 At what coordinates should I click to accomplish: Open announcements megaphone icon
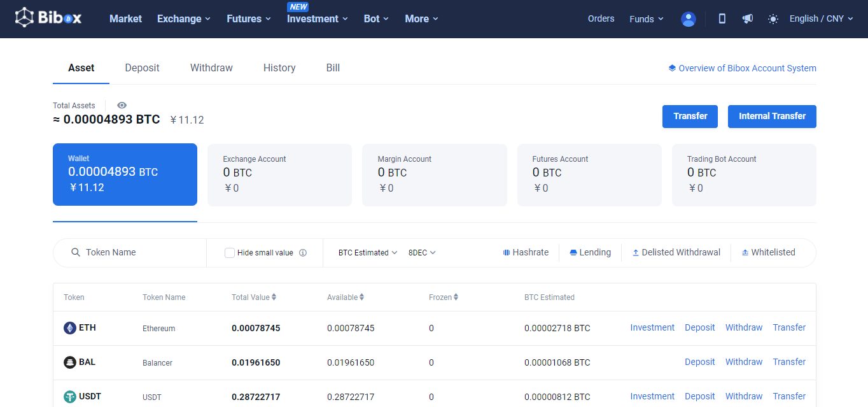(747, 19)
